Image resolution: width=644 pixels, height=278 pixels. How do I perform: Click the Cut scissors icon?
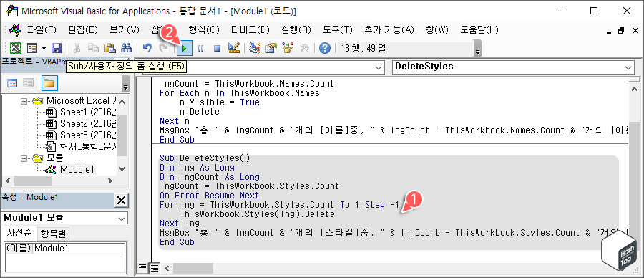click(77, 48)
